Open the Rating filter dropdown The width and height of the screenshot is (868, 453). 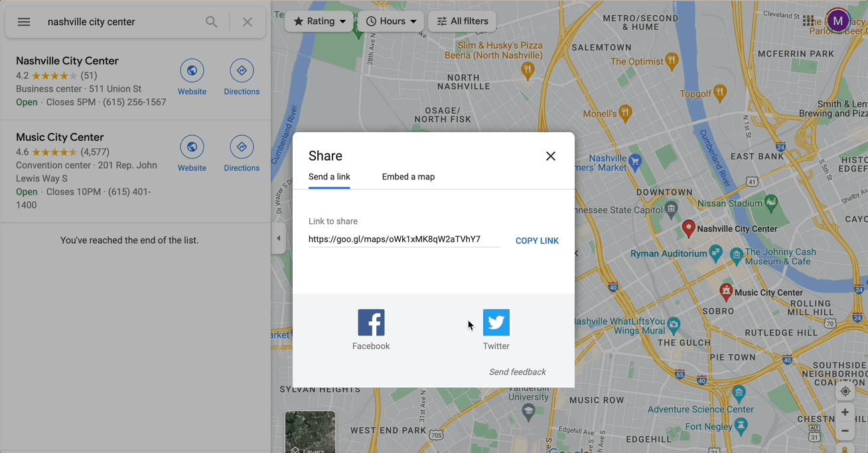[319, 21]
